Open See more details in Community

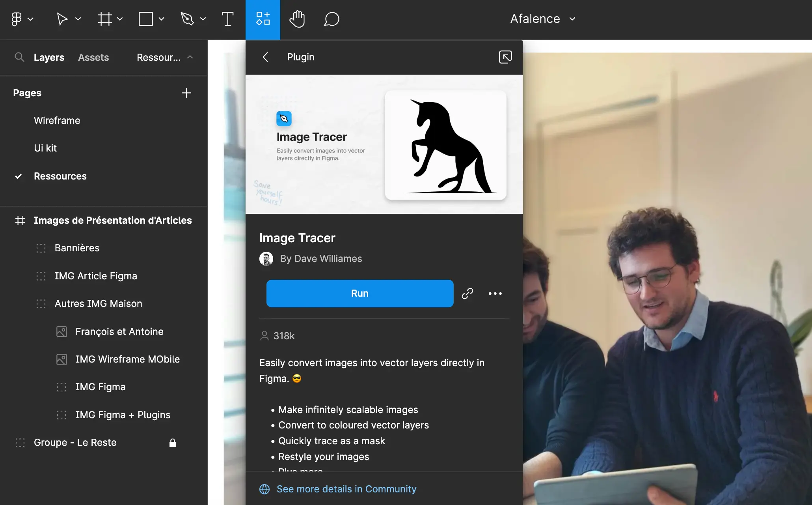(x=346, y=489)
